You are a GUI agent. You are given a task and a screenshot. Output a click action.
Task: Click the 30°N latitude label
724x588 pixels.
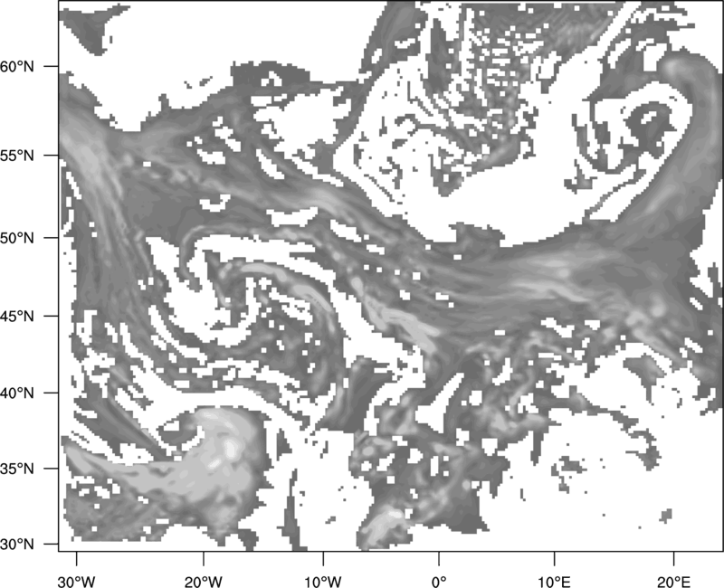click(x=17, y=545)
